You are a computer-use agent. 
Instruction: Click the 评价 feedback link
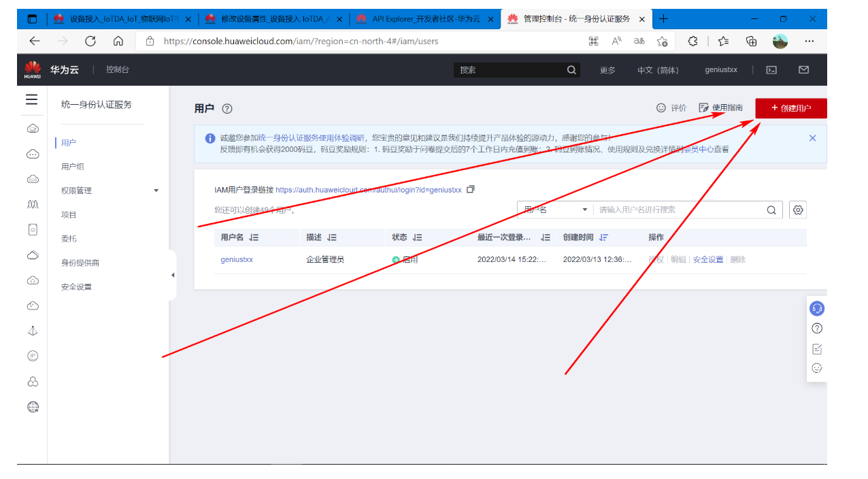point(671,108)
